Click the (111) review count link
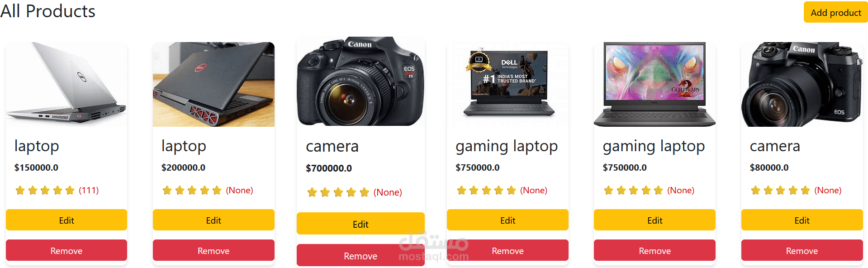The image size is (868, 268). [x=89, y=190]
